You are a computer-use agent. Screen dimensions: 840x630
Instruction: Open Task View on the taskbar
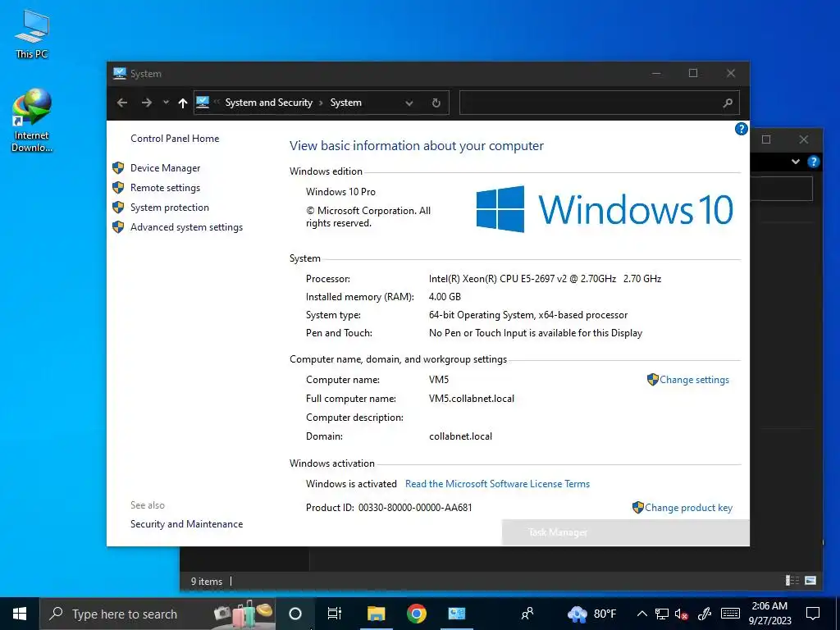coord(335,614)
